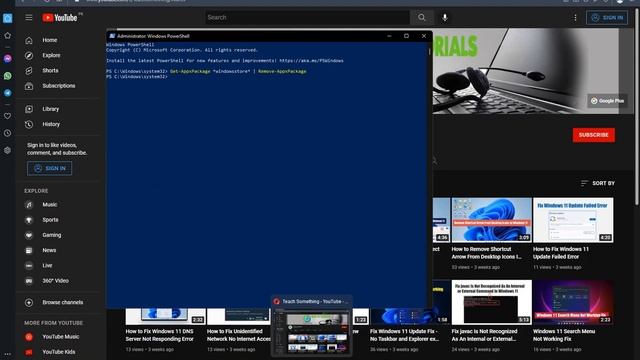Click the sidebar SIGN IN button

(49, 168)
